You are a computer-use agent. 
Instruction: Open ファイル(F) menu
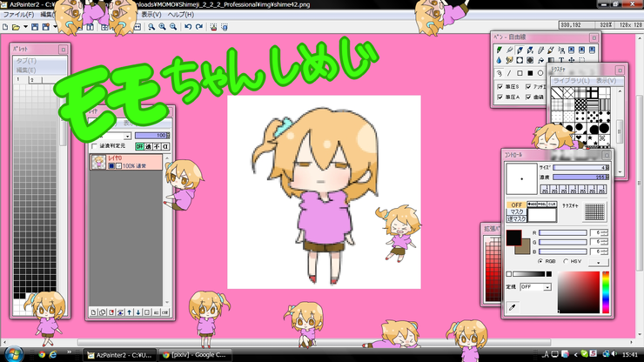[18, 15]
